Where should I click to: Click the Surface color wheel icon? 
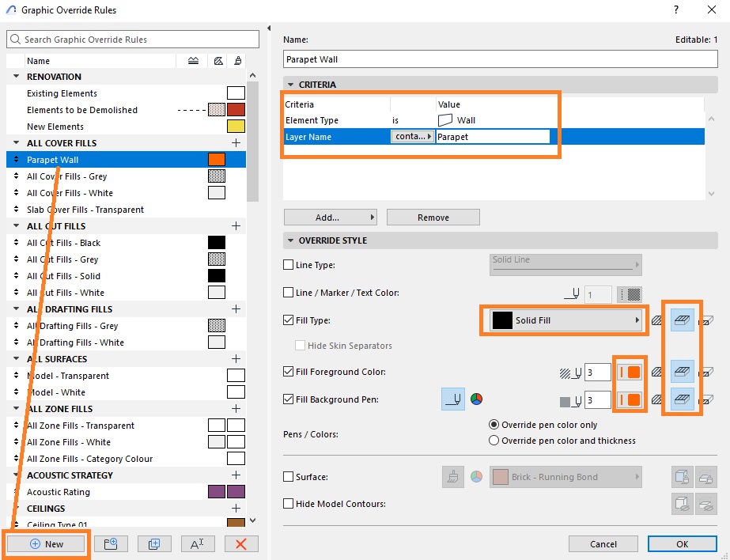[x=476, y=477]
